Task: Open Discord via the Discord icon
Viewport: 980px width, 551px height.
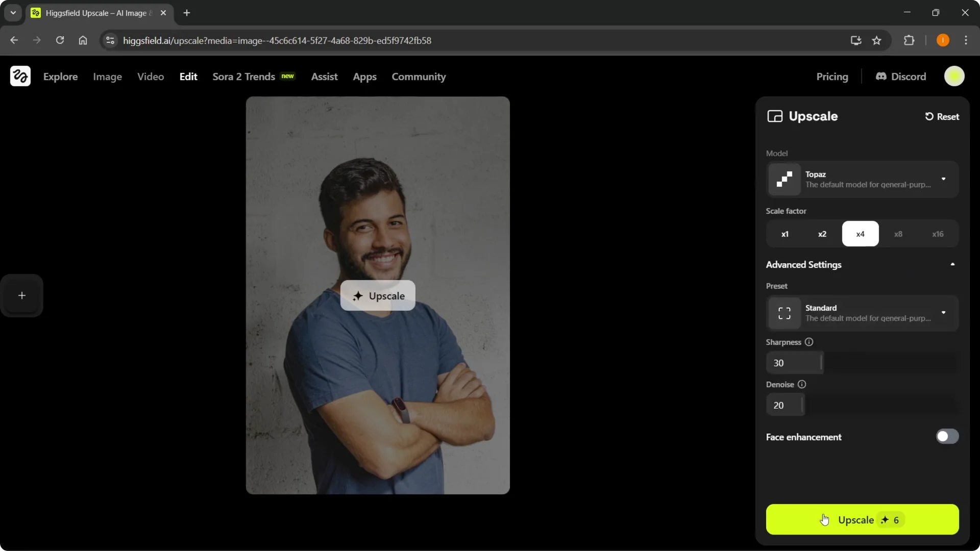Action: 882,77
